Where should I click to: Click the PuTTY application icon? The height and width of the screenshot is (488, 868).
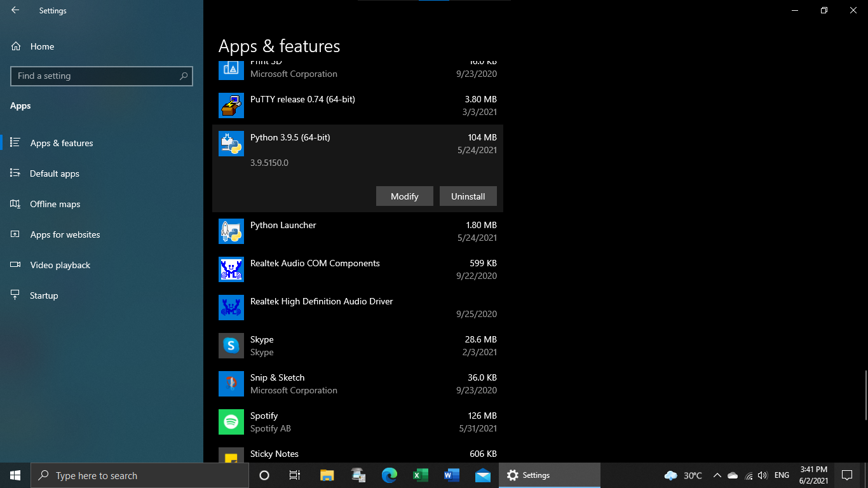point(231,105)
